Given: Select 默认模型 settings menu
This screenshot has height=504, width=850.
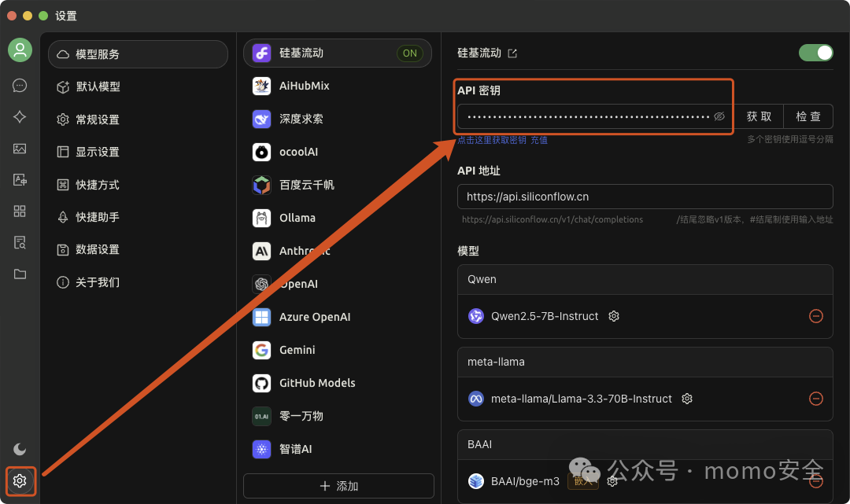Looking at the screenshot, I should (x=138, y=86).
